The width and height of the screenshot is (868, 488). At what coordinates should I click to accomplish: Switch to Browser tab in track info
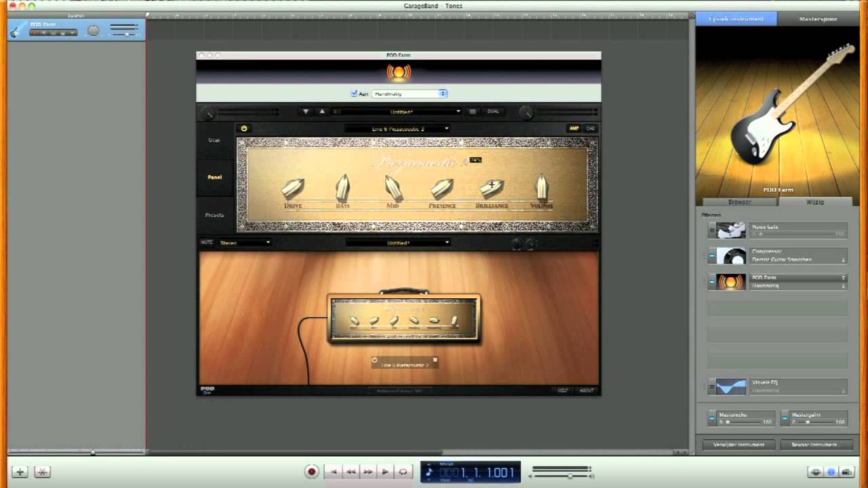tap(739, 202)
